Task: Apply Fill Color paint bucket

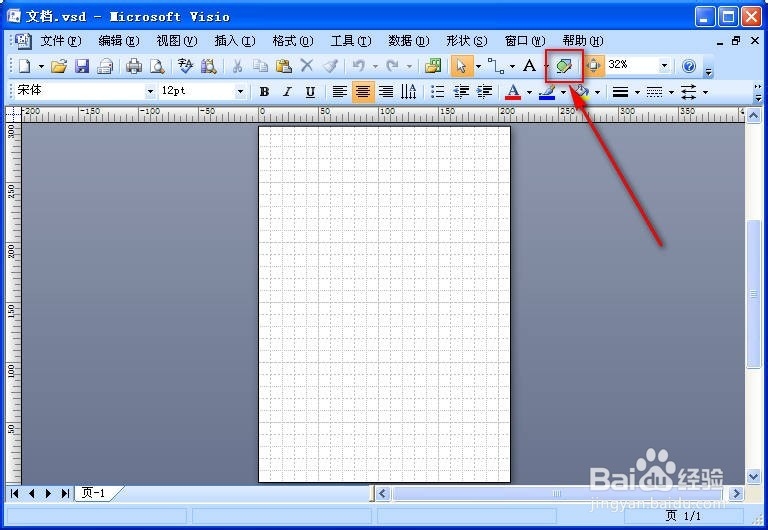Action: point(581,92)
